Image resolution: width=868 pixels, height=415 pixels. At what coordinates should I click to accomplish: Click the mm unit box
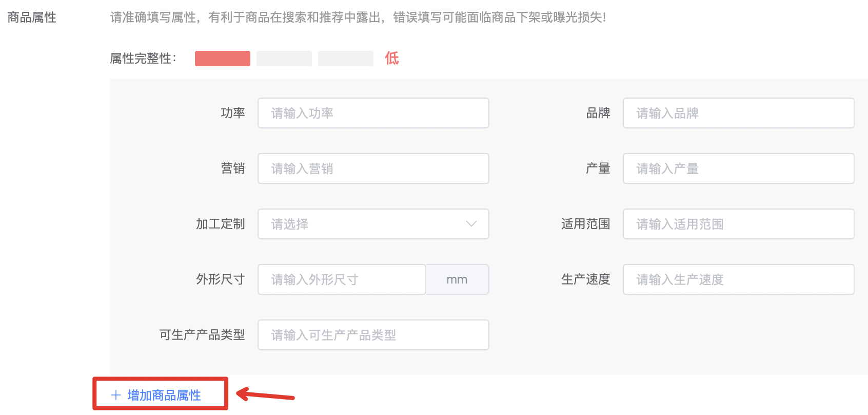457,279
